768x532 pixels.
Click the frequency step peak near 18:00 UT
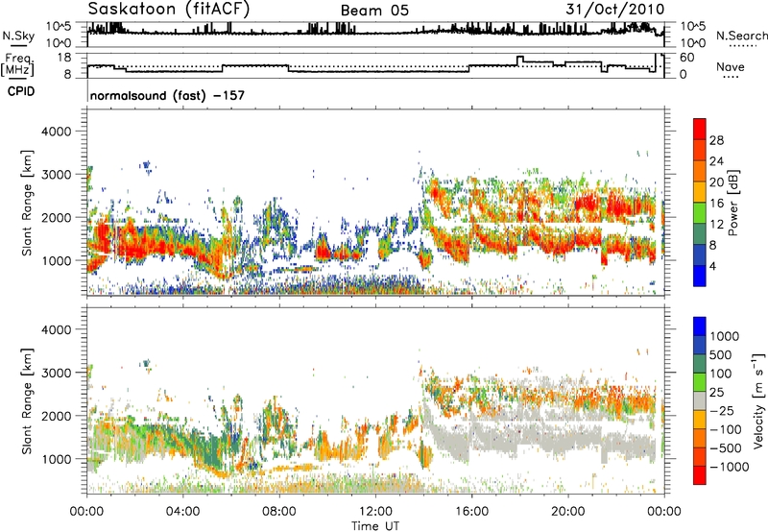520,58
